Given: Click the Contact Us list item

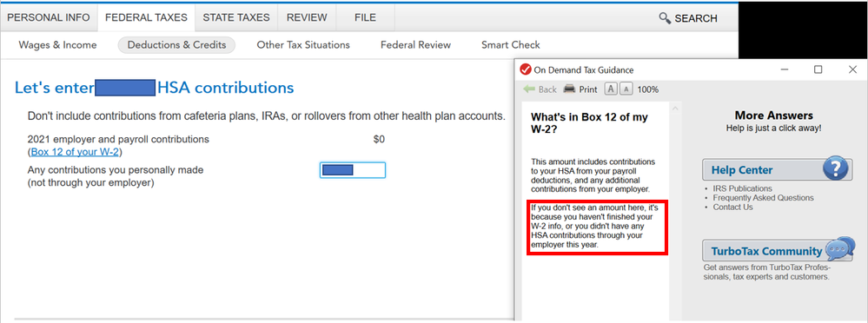Looking at the screenshot, I should [x=733, y=207].
